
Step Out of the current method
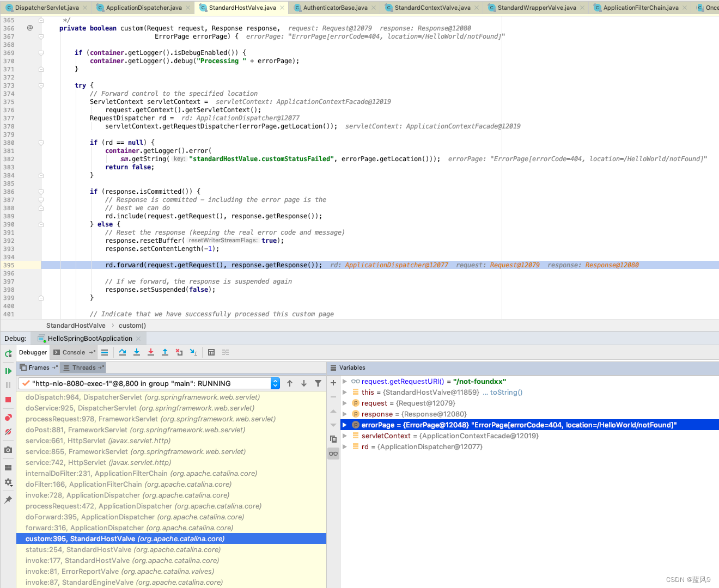pyautogui.click(x=165, y=352)
